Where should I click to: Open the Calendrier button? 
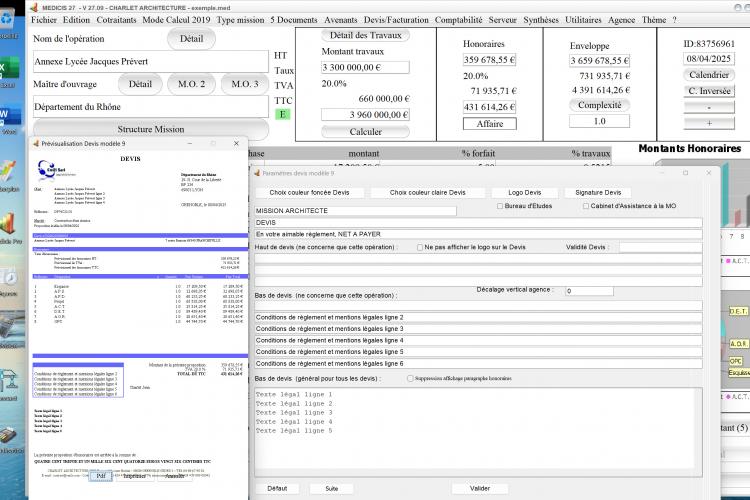709,75
